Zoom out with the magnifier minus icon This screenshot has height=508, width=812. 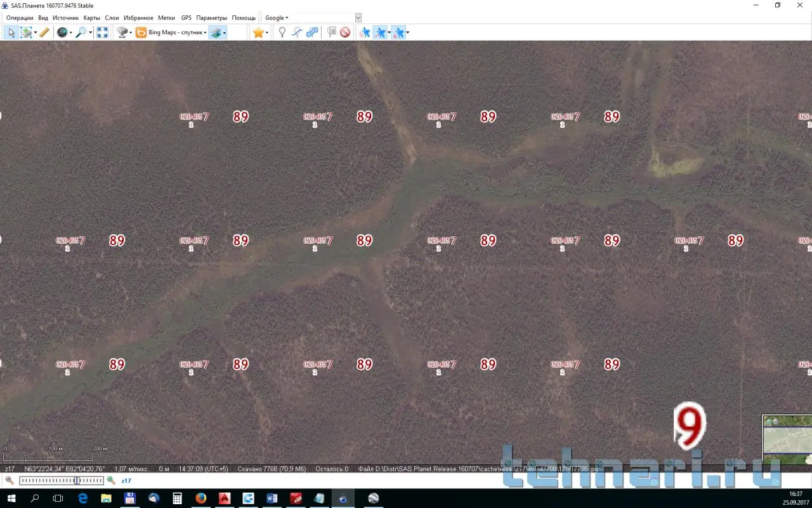[x=10, y=481]
